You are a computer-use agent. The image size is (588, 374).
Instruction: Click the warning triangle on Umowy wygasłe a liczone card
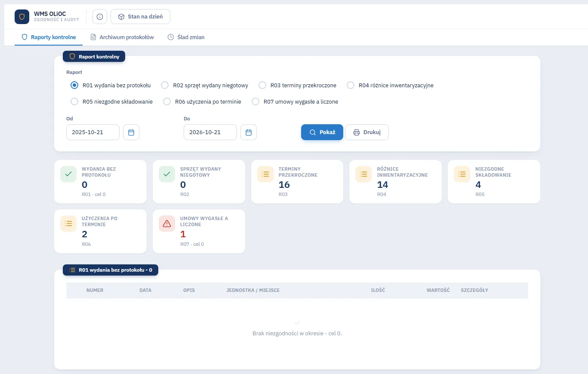tap(167, 224)
